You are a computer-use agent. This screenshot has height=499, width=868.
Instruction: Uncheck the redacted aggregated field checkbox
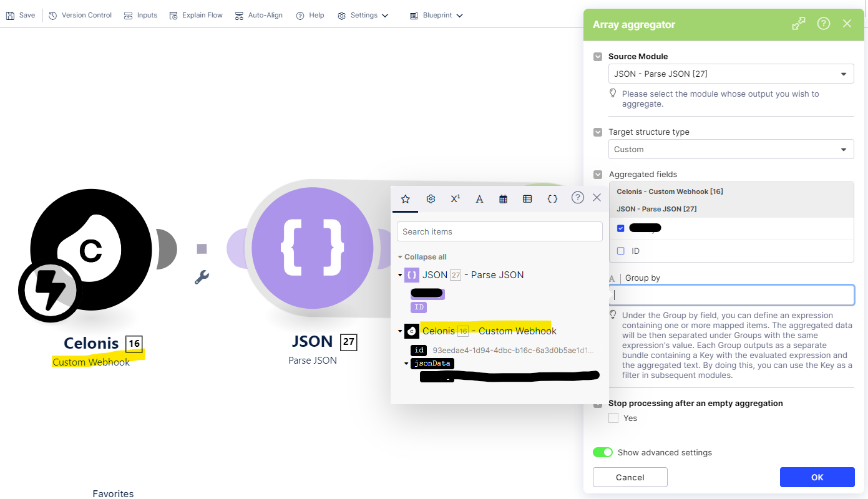(x=620, y=228)
